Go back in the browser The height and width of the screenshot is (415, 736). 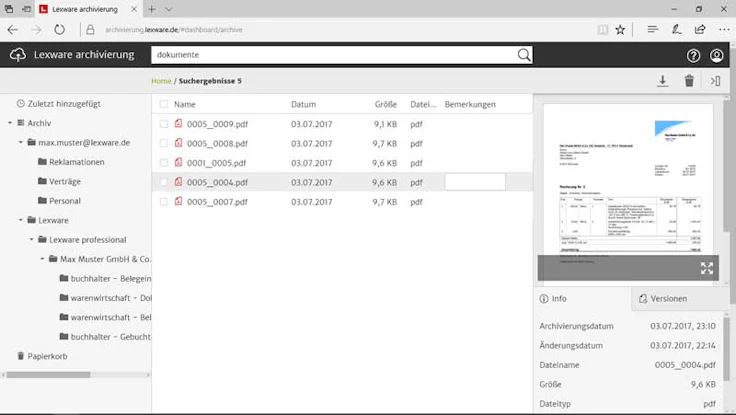coord(13,30)
